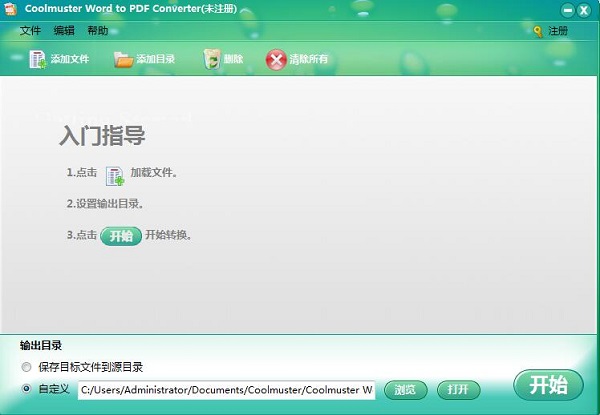600x415 pixels.
Task: Select 保存目标文件到源目录 radio option
Action: [x=26, y=368]
